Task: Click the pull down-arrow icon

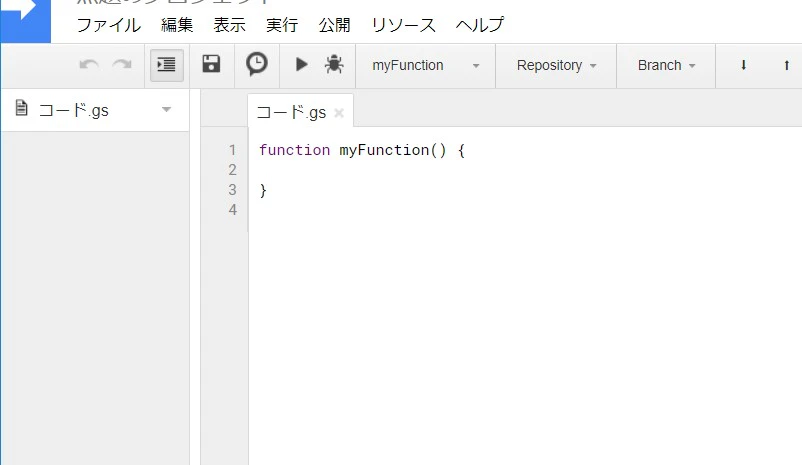Action: pyautogui.click(x=744, y=65)
